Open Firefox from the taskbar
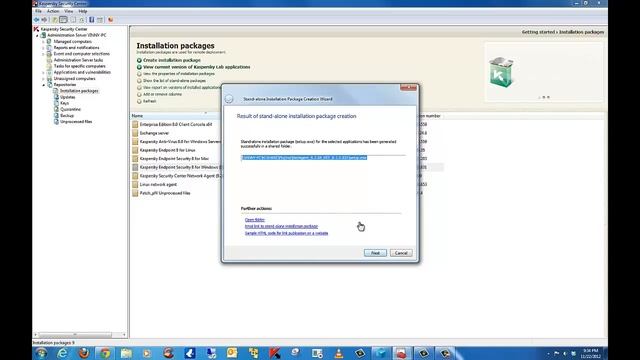Image resolution: width=640 pixels, height=360 pixels. click(84, 353)
